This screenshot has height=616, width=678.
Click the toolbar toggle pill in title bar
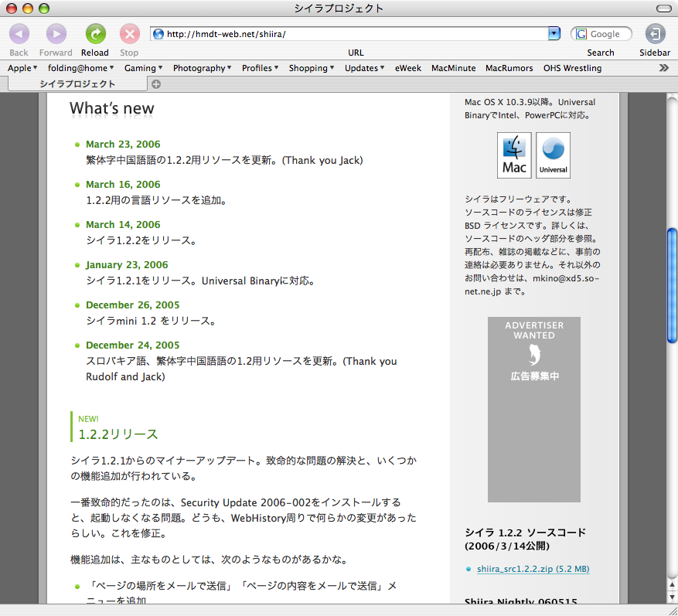tap(663, 9)
